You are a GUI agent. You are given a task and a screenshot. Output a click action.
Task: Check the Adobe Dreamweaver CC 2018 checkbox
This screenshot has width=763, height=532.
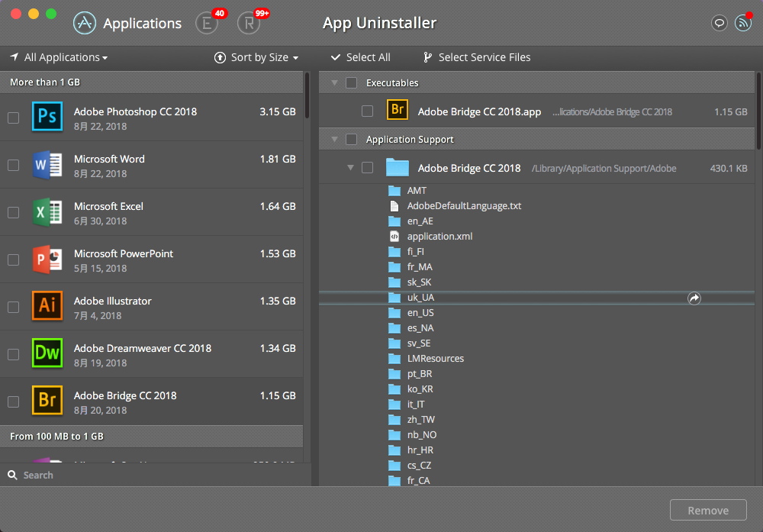[x=14, y=354]
